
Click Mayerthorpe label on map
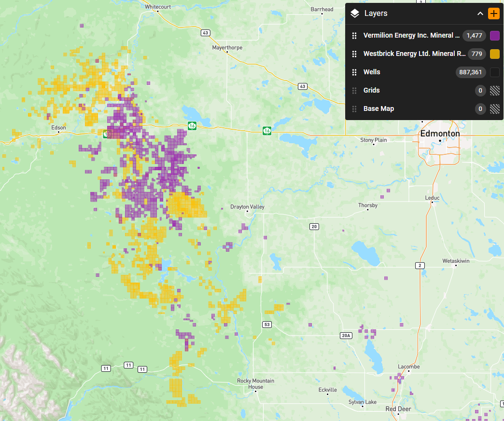pyautogui.click(x=227, y=48)
